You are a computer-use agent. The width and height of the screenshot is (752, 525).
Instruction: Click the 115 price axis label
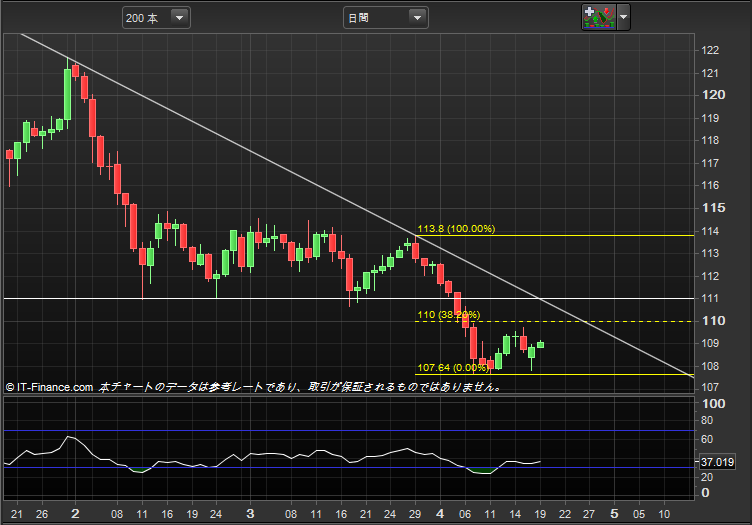coord(713,208)
